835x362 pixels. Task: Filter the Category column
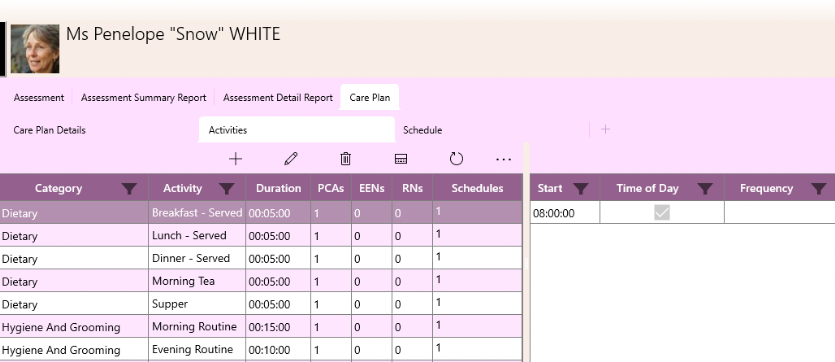(x=129, y=188)
